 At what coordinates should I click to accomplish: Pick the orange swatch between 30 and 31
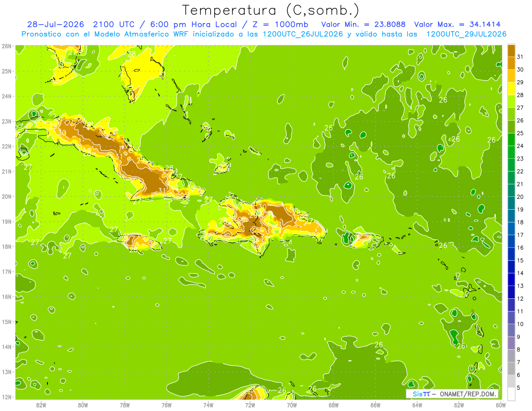point(511,63)
